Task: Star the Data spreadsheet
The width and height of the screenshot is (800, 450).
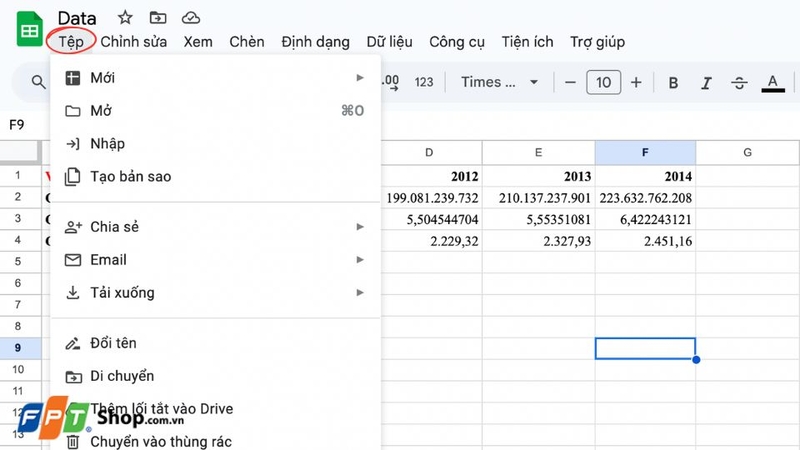Action: pos(125,18)
